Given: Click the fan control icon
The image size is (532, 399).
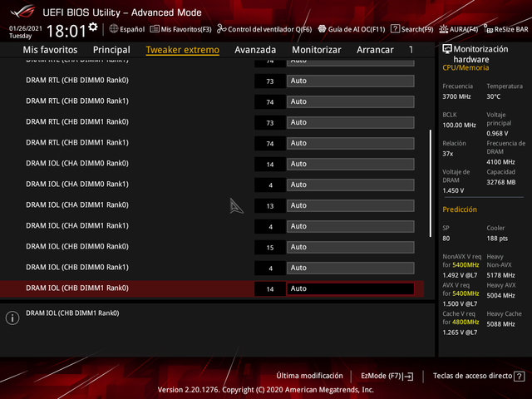Looking at the screenshot, I should pos(222,29).
